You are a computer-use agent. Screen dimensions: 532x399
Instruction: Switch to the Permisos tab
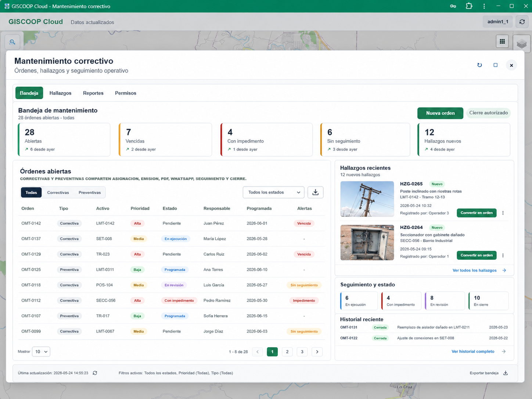126,93
